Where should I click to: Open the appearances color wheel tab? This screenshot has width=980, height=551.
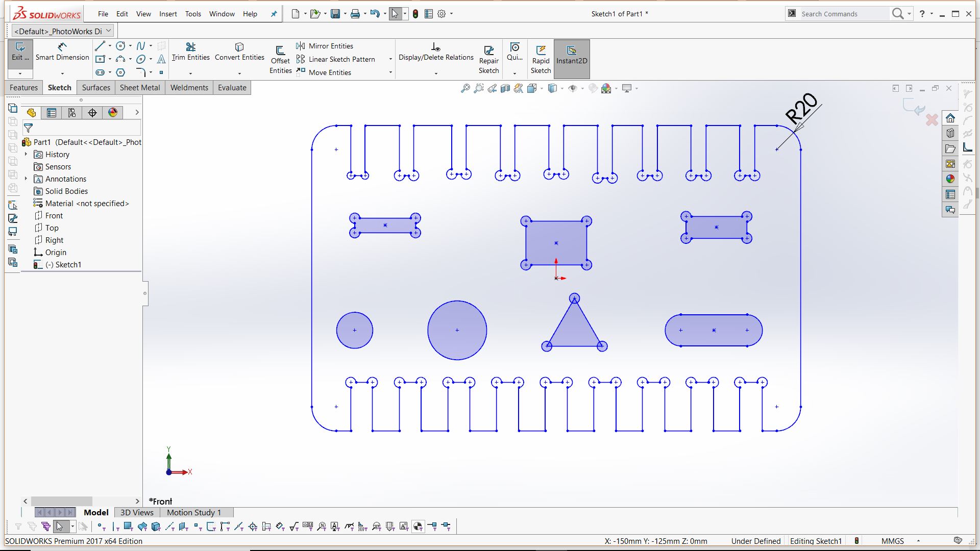point(113,112)
